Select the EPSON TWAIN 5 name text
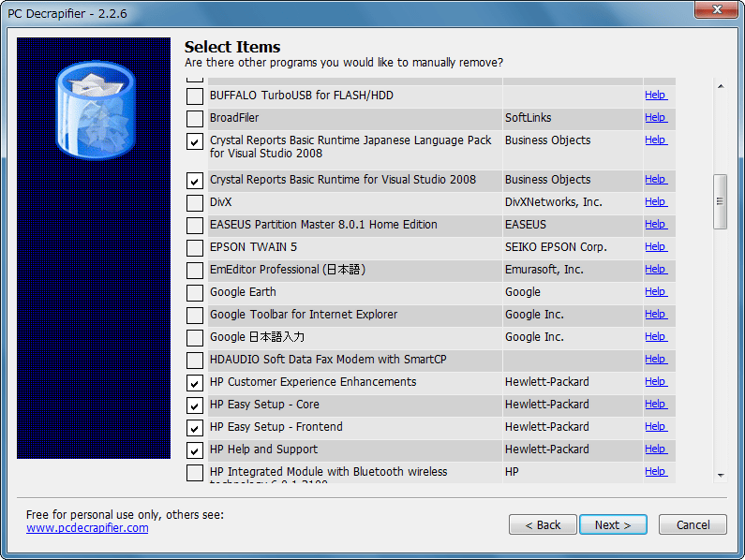The height and width of the screenshot is (560, 745). (253, 247)
